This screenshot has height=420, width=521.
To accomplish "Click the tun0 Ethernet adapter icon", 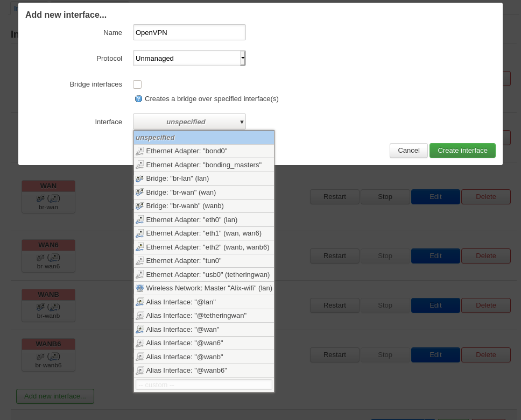I will point(140,261).
